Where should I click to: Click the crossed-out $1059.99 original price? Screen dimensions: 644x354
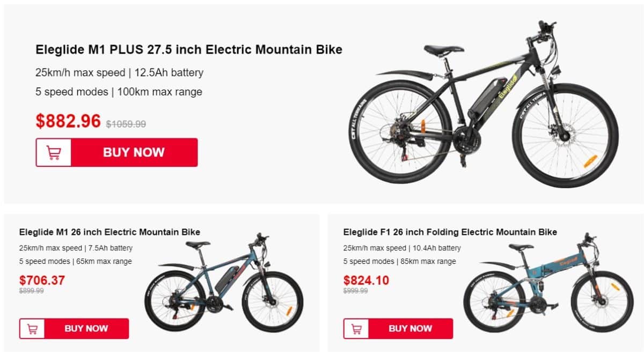click(x=126, y=124)
